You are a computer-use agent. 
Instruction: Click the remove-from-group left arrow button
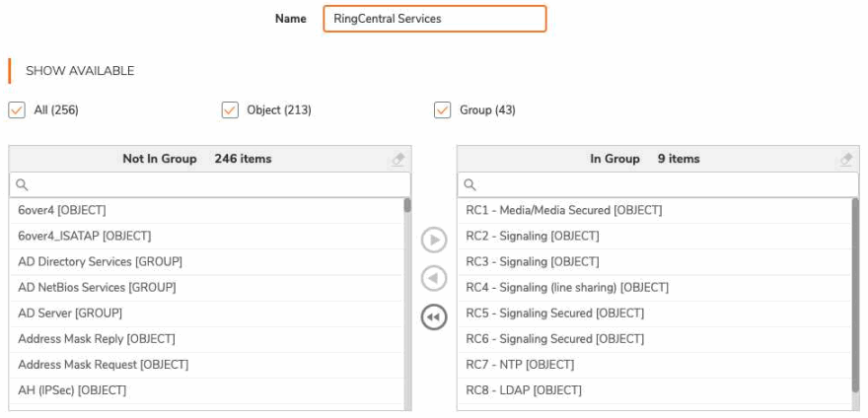click(434, 278)
